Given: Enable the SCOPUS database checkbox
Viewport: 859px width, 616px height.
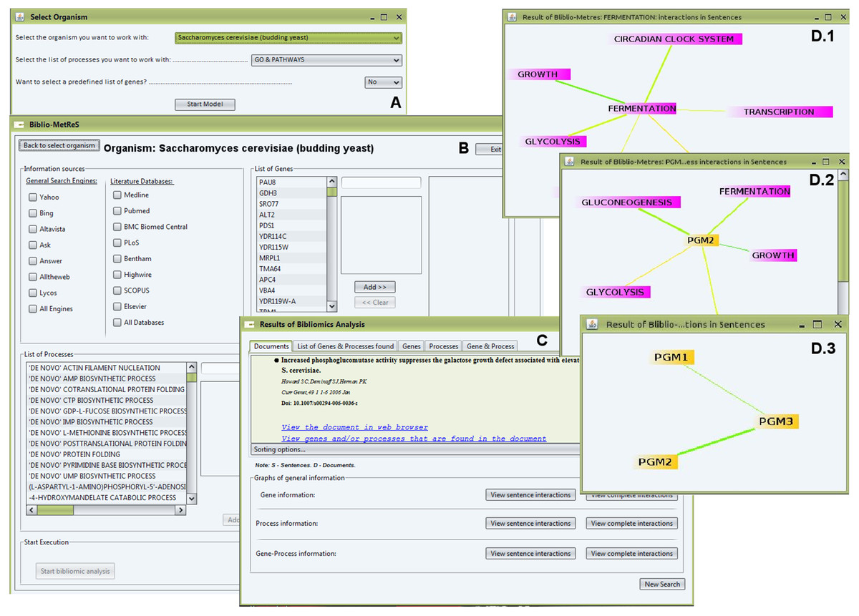Looking at the screenshot, I should tap(117, 290).
